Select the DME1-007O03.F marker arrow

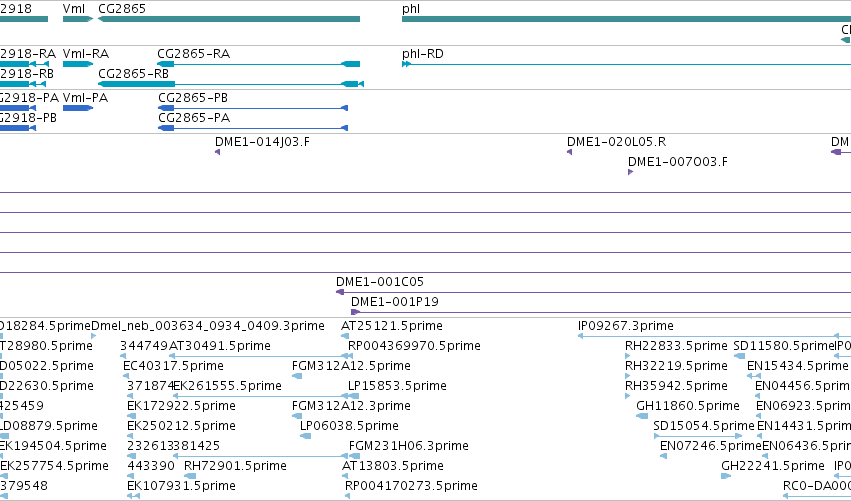click(631, 172)
